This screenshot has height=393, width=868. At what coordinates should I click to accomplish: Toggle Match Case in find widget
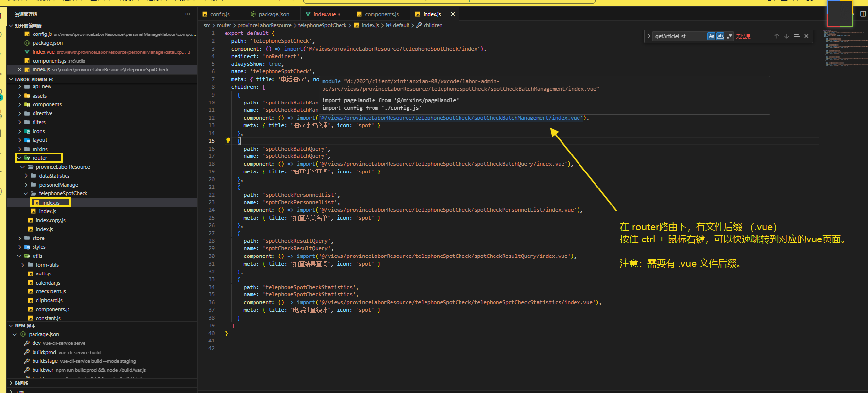(x=711, y=36)
